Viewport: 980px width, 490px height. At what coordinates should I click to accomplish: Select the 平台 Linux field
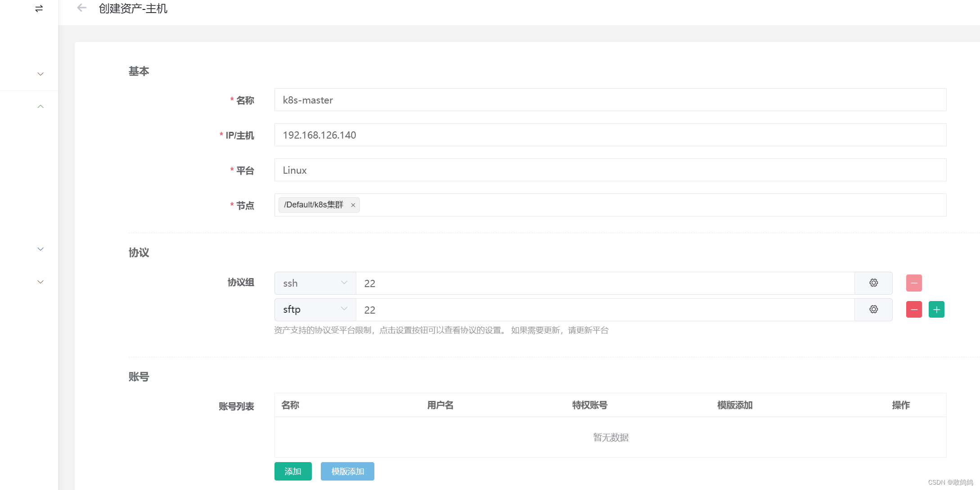[610, 170]
